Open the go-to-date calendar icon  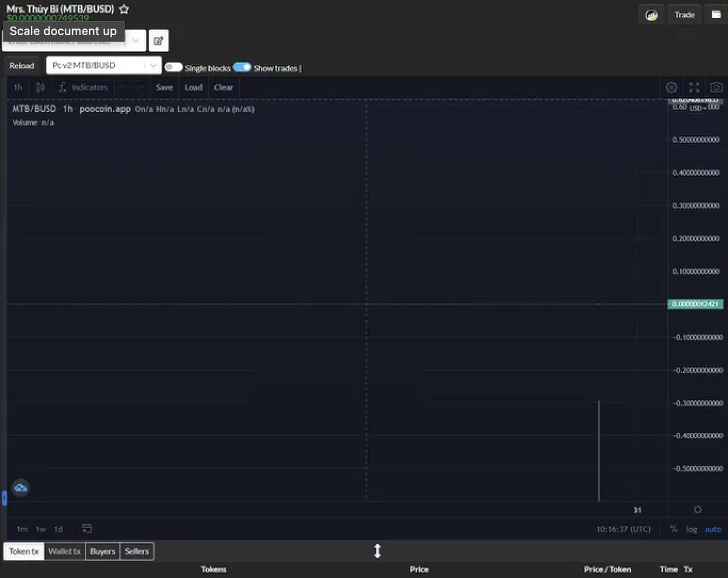pyautogui.click(x=87, y=529)
